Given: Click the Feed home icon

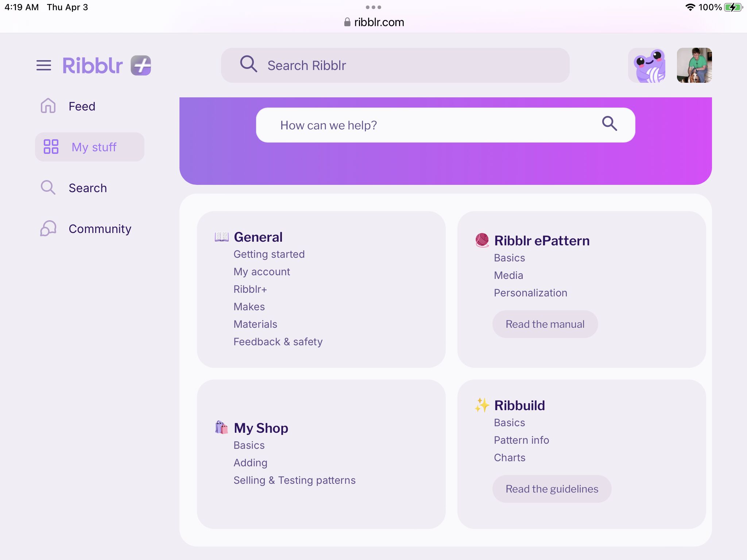Looking at the screenshot, I should 48,106.
